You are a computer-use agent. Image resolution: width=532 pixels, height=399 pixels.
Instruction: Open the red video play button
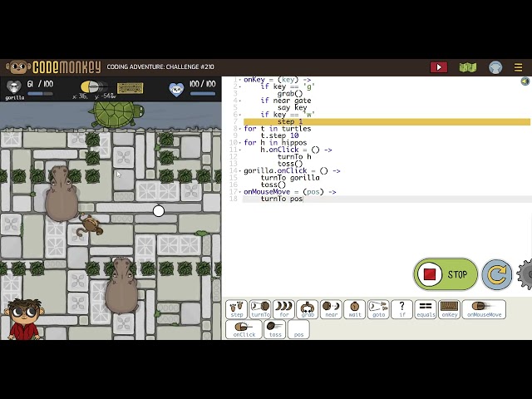[x=439, y=67]
